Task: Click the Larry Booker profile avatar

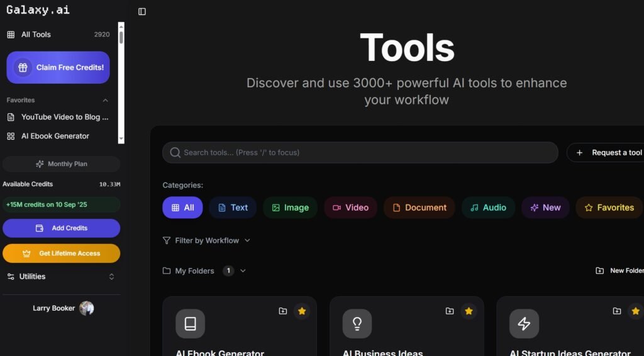Action: point(86,308)
